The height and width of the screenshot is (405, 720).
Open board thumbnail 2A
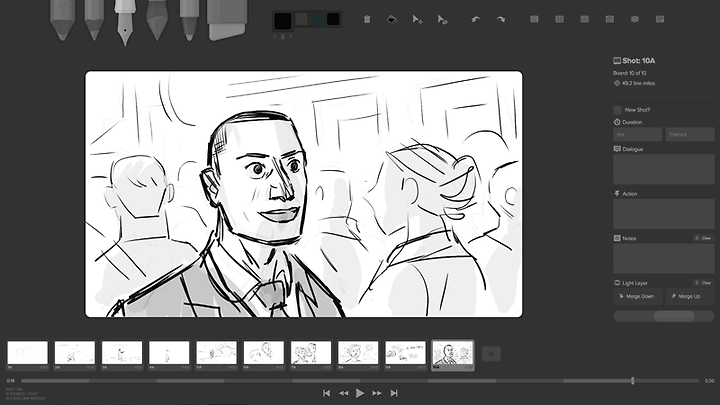[75, 353]
